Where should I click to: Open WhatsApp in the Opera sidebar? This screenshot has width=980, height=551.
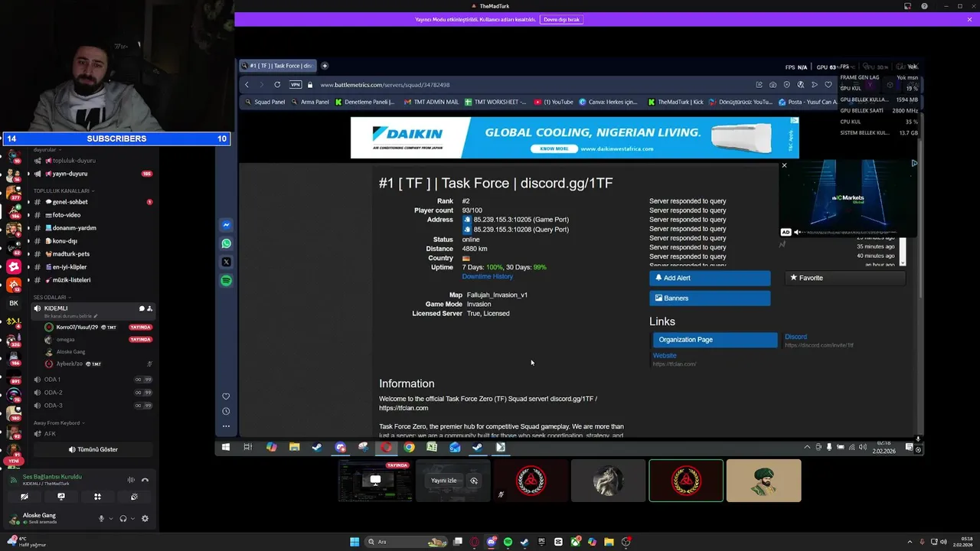pos(226,243)
